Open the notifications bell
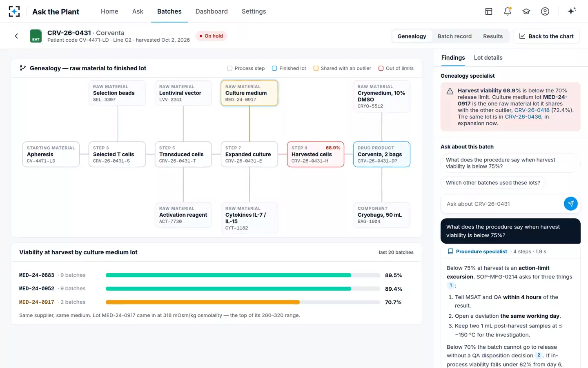Image resolution: width=588 pixels, height=368 pixels. [508, 11]
